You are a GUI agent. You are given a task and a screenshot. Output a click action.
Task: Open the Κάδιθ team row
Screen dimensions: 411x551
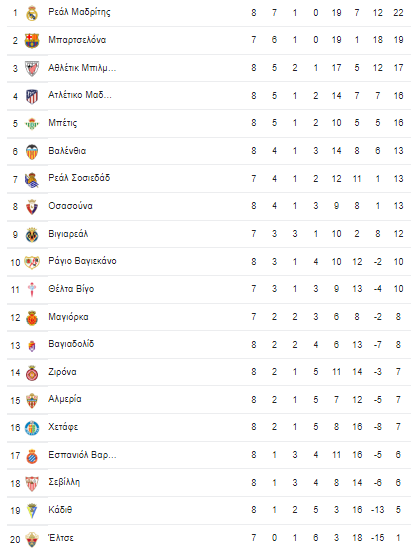tap(209, 510)
